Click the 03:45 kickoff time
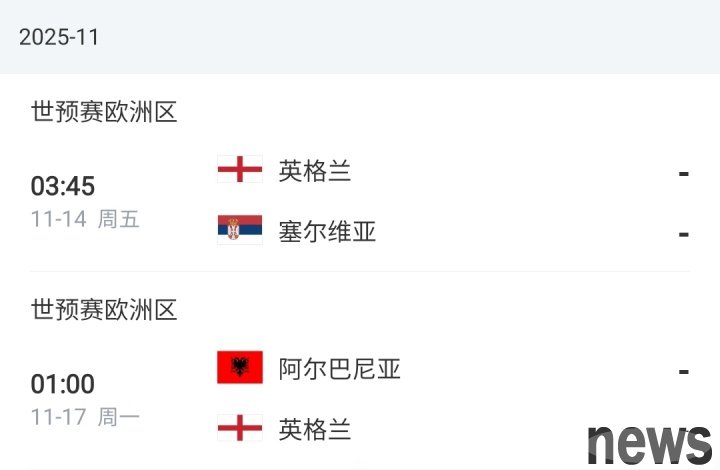 (63, 187)
